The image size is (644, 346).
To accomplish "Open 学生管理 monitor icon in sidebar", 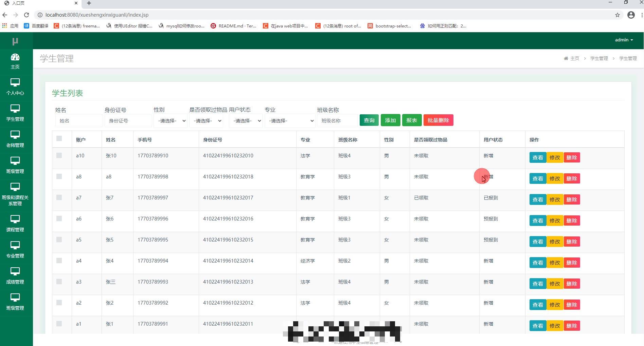I will (15, 109).
